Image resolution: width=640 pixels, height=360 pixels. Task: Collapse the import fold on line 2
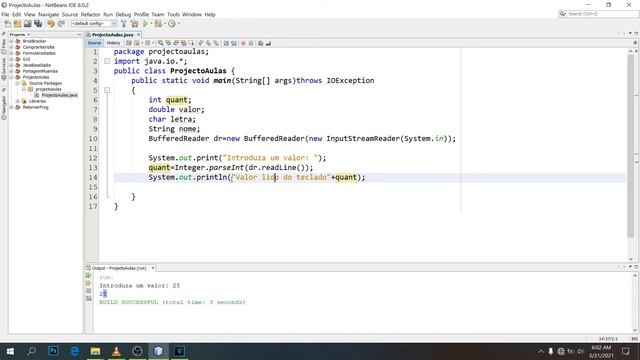pos(107,61)
